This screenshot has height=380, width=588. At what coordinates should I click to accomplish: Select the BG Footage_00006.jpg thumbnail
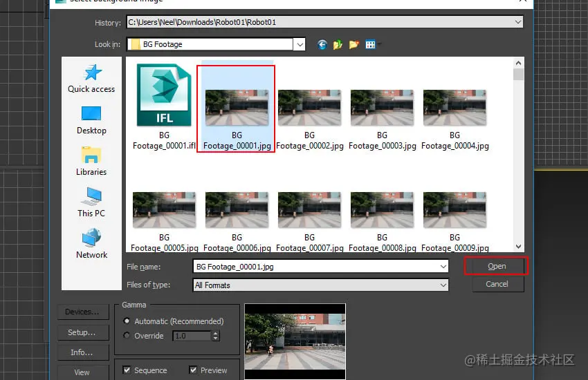(x=237, y=210)
